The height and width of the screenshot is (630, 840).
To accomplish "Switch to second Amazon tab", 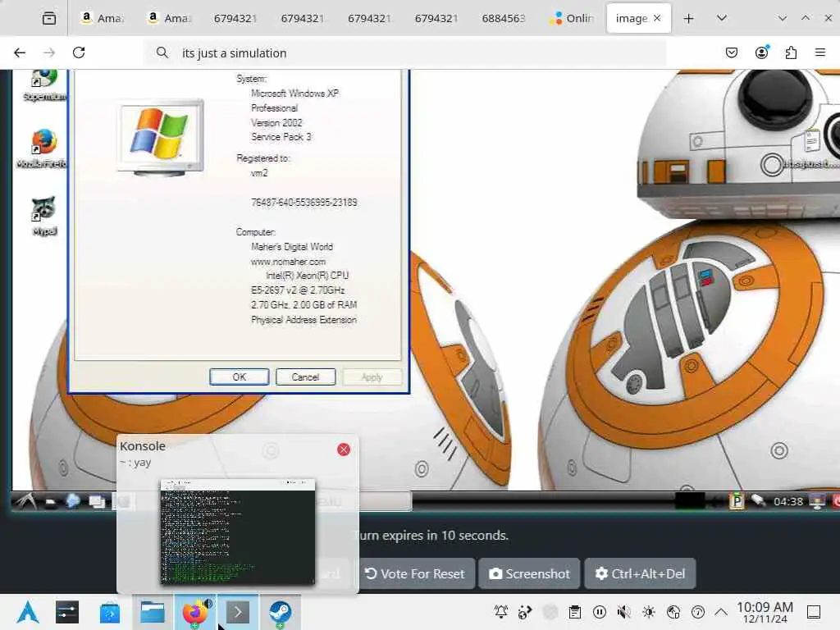I will pos(168,18).
